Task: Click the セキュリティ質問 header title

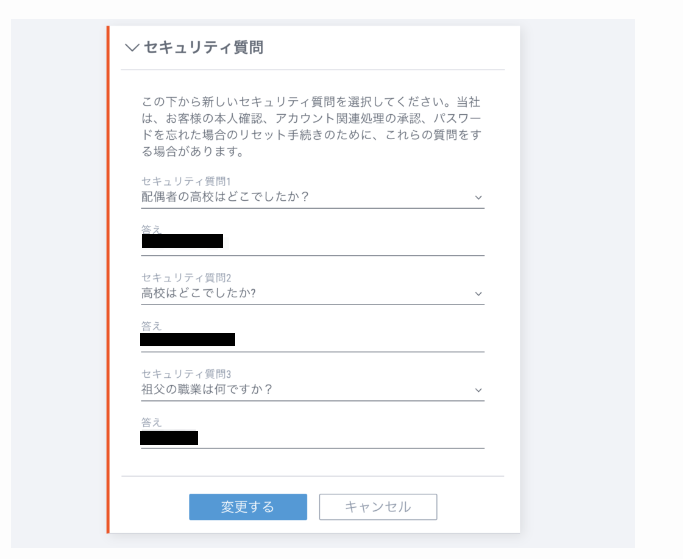Action: [203, 47]
